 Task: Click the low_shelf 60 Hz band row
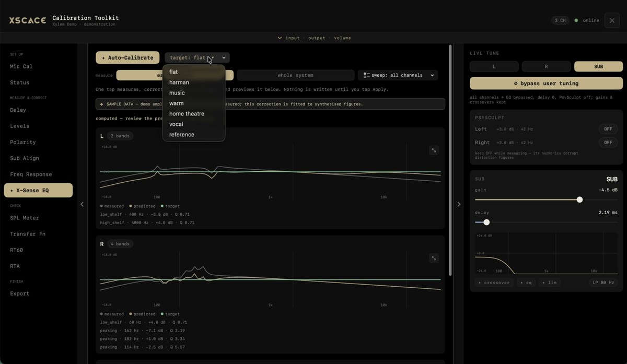(144, 322)
